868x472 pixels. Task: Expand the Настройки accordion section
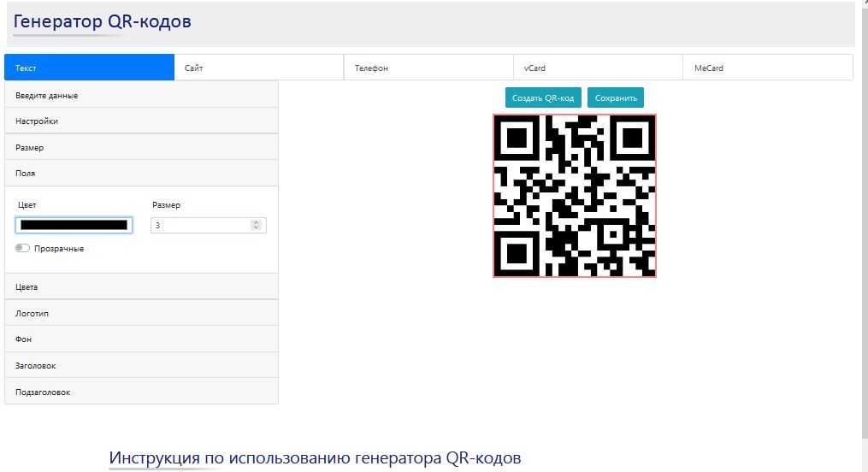pyautogui.click(x=141, y=121)
